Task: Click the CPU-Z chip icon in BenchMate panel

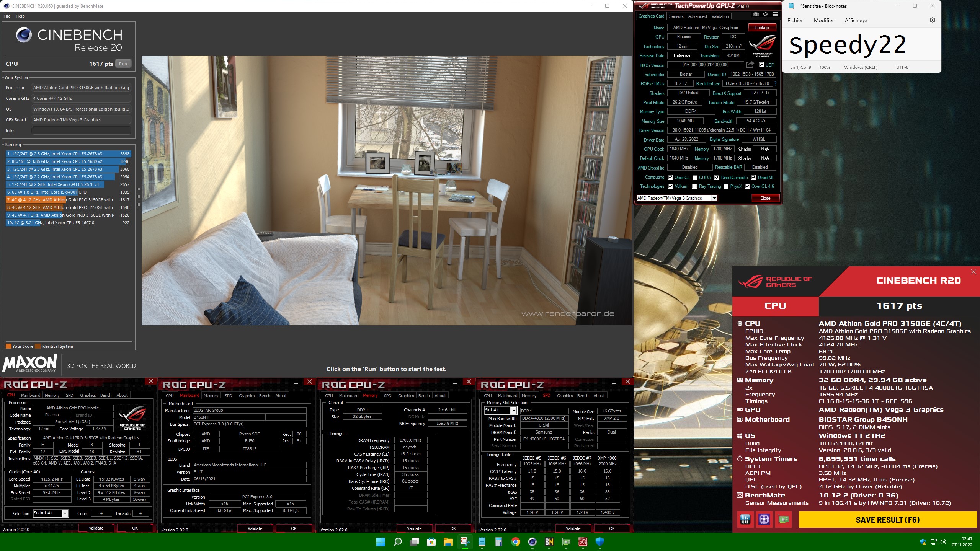Action: 764,519
